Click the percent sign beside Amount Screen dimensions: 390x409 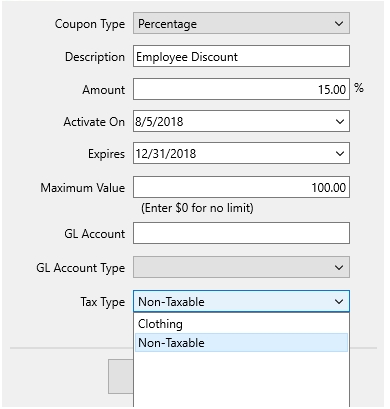click(x=359, y=88)
